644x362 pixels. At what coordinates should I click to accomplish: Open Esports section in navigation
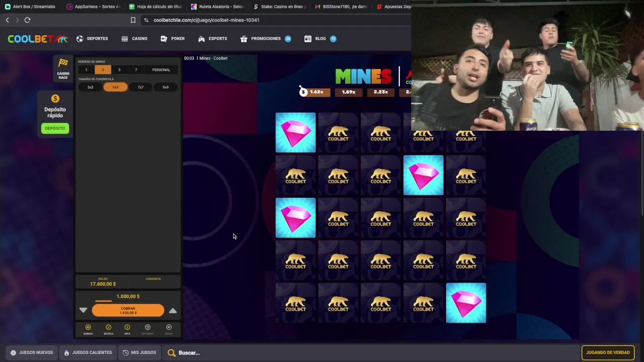[x=213, y=39]
